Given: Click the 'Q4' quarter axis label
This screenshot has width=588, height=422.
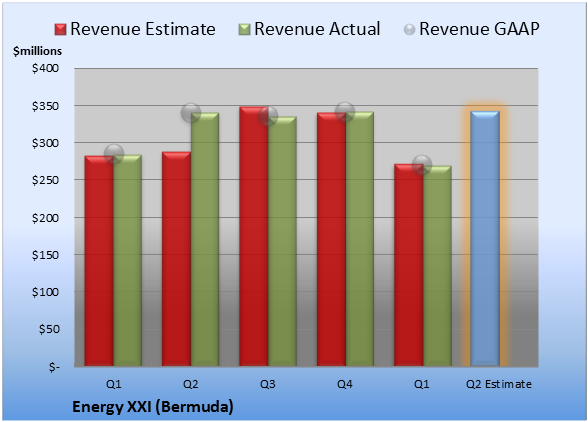Looking at the screenshot, I should pos(345,384).
